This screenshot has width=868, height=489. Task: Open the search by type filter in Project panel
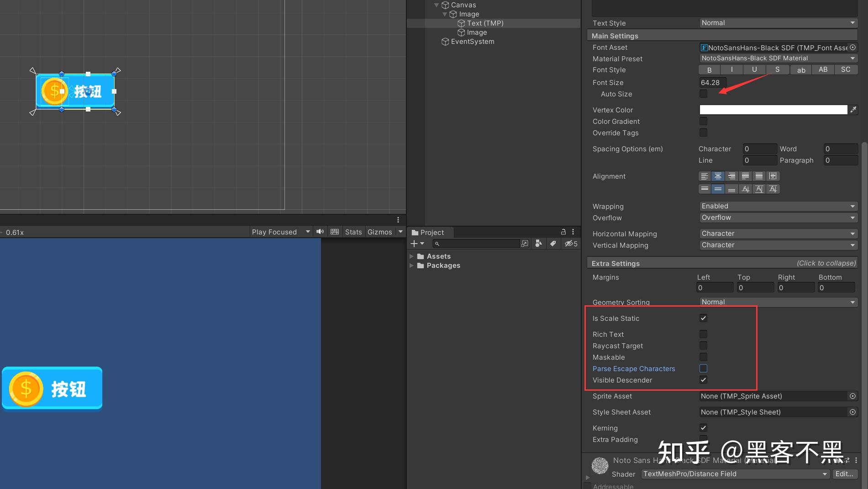(x=538, y=244)
